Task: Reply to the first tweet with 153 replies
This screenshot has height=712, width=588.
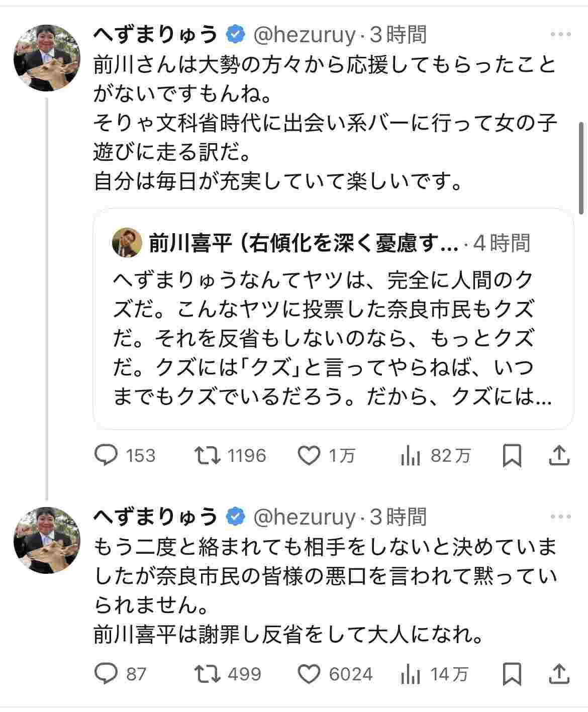Action: point(106,455)
